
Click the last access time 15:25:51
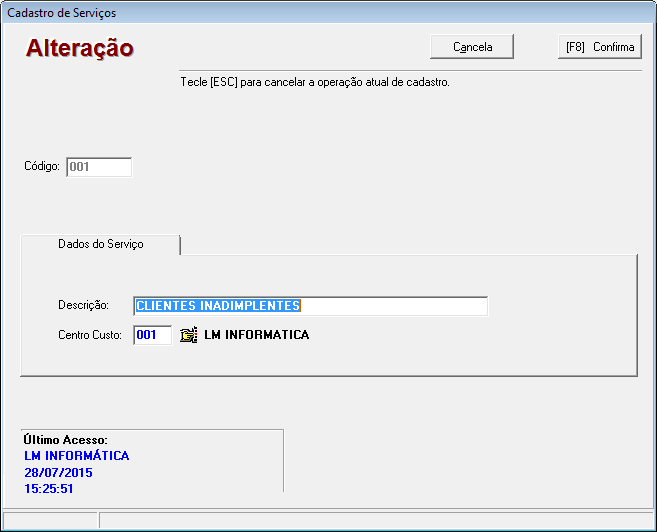pyautogui.click(x=49, y=489)
